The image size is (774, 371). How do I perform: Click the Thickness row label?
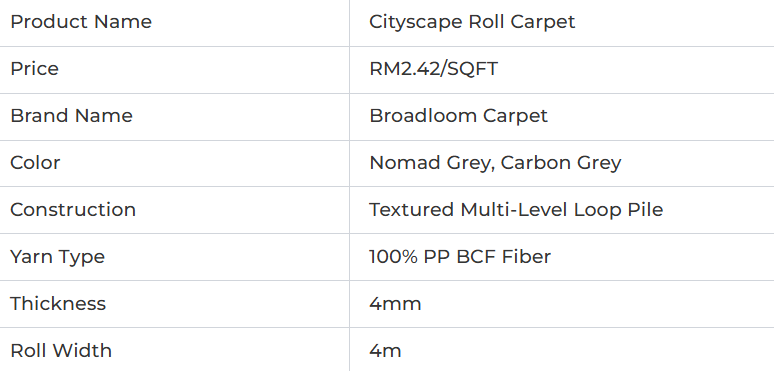(58, 303)
